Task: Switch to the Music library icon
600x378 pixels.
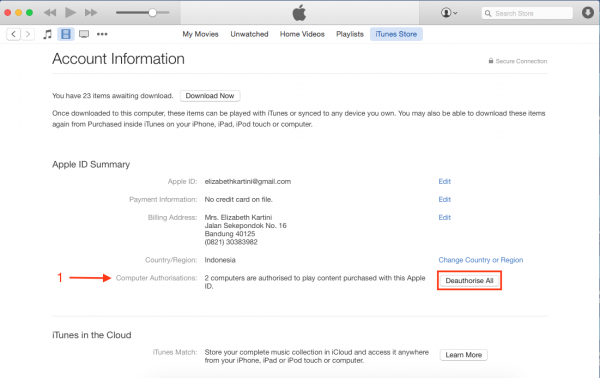Action: (47, 34)
